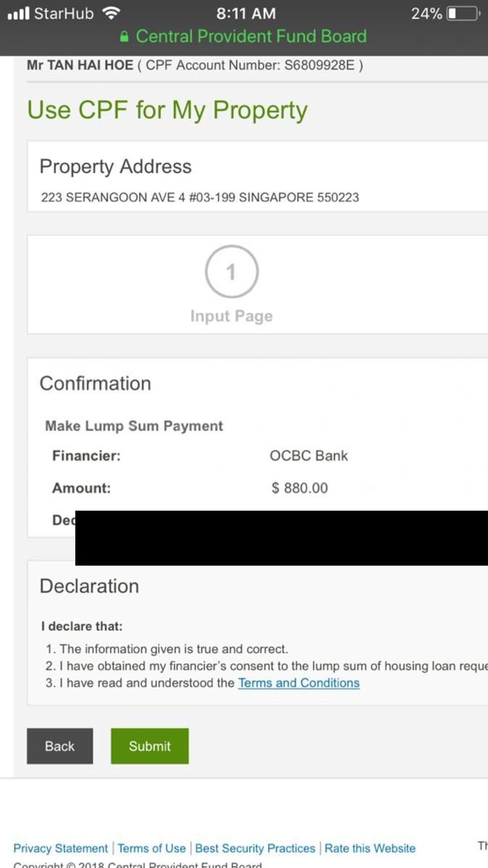View Best Security Practices link

[255, 848]
